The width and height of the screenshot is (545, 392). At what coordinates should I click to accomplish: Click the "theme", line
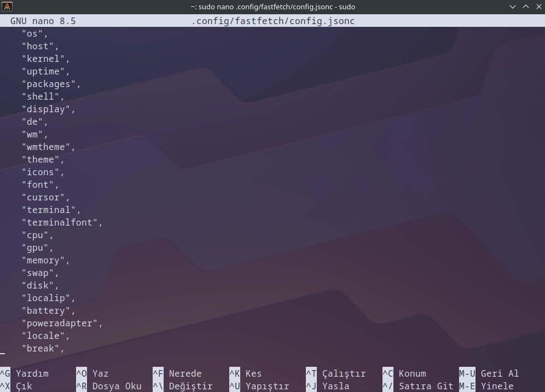tap(43, 160)
